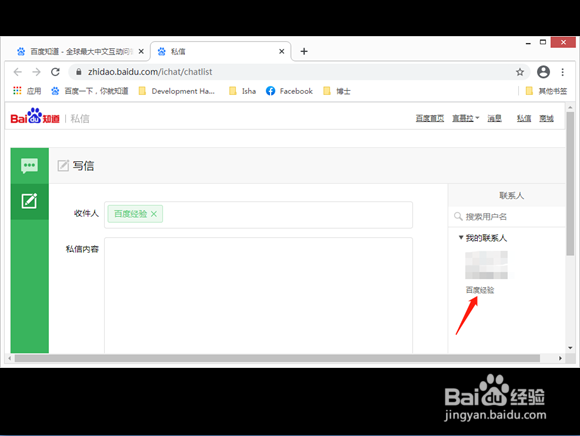Click the site lock icon in address bar

[x=78, y=72]
